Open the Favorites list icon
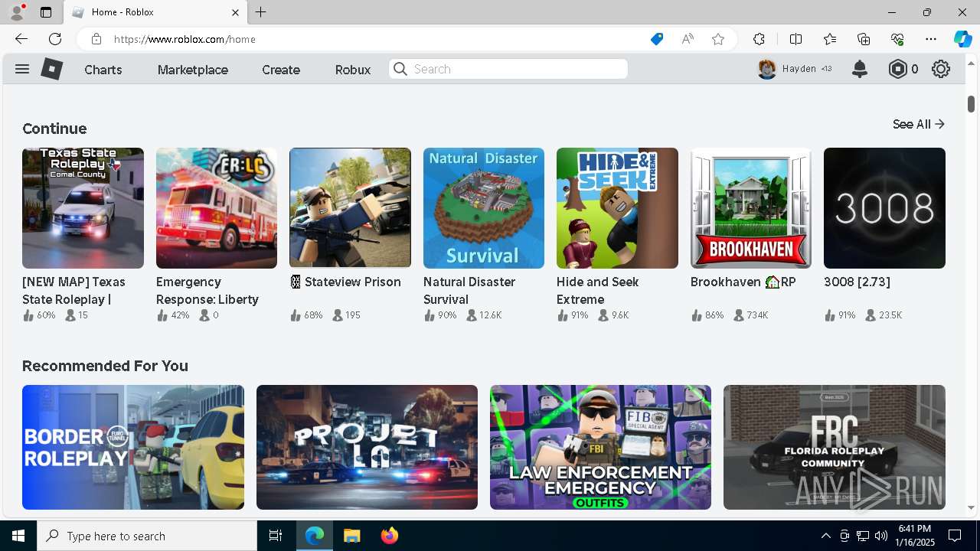 830,39
